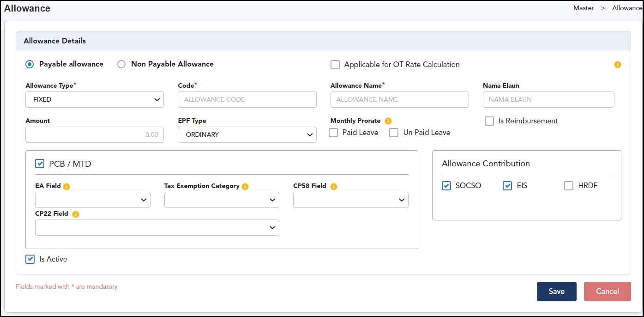The height and width of the screenshot is (317, 644).
Task: Enable the HRDF contribution
Action: point(569,185)
